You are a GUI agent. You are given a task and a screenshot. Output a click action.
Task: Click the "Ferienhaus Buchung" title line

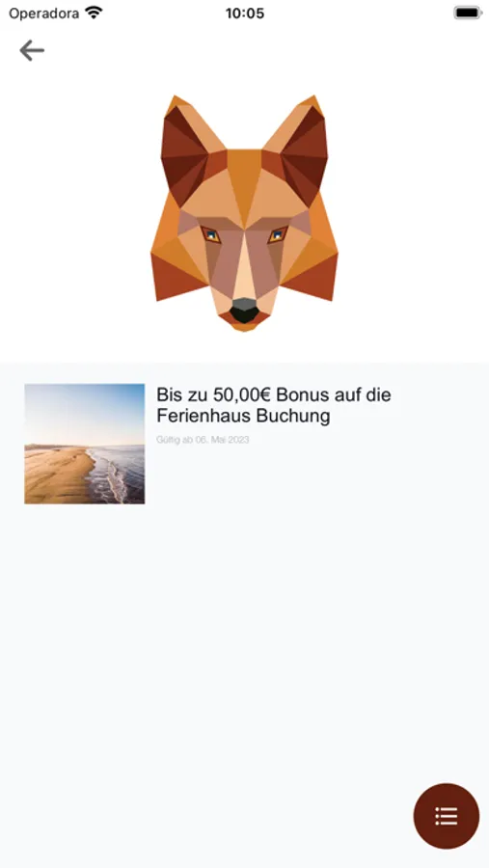[x=243, y=415]
